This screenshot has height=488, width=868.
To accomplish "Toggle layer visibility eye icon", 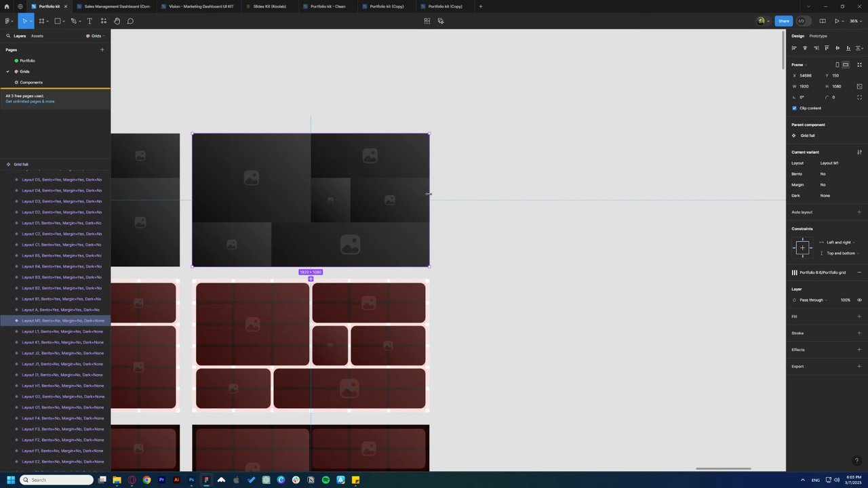I will coord(859,300).
